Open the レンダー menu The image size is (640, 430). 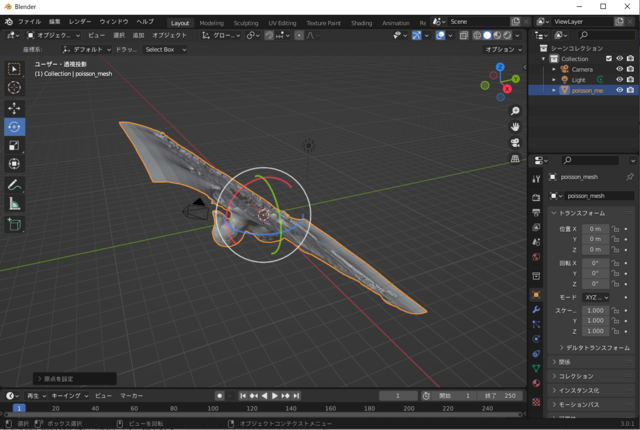[80, 21]
